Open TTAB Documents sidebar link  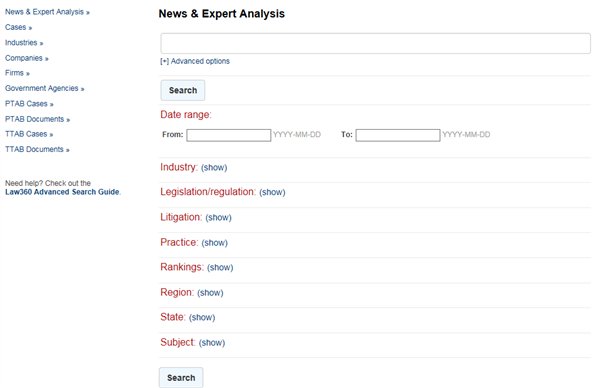[37, 149]
